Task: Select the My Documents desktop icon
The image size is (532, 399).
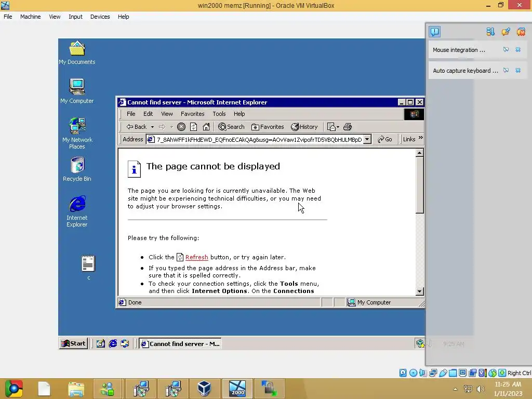Action: 77,52
